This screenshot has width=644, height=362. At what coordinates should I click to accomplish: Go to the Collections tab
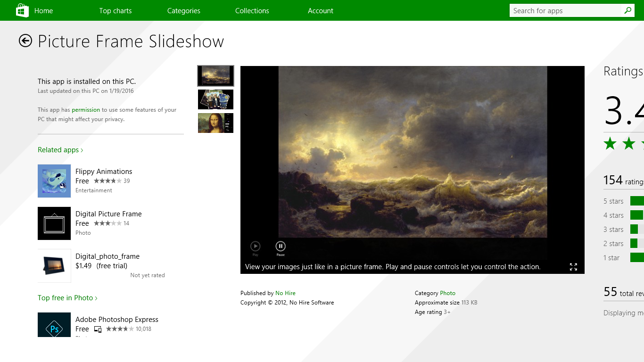point(252,10)
